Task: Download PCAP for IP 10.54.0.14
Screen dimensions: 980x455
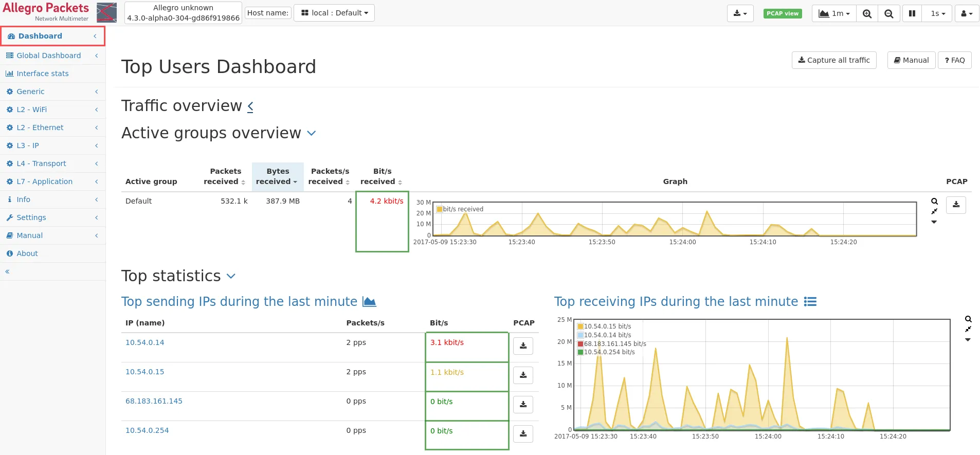Action: click(x=523, y=346)
